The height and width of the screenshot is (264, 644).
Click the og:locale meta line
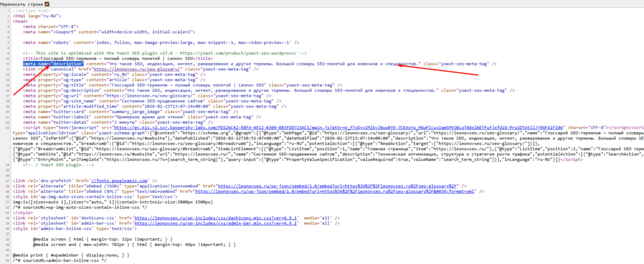(x=115, y=74)
